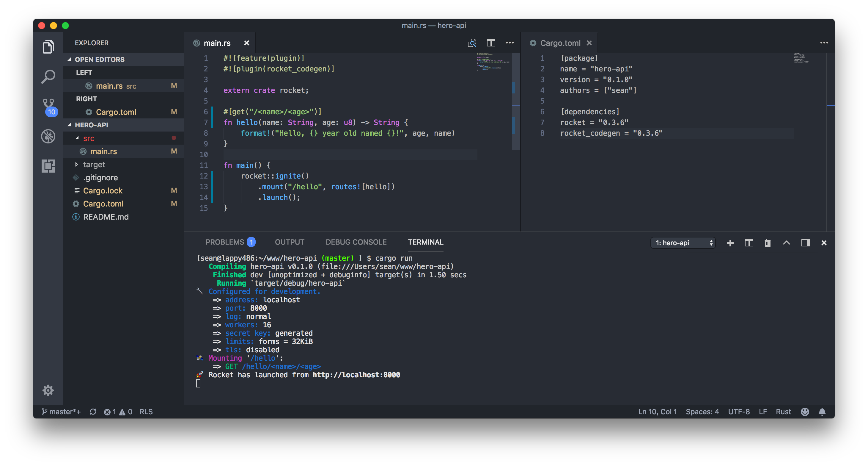Open the Search view in activity bar
The width and height of the screenshot is (868, 466).
(x=48, y=76)
